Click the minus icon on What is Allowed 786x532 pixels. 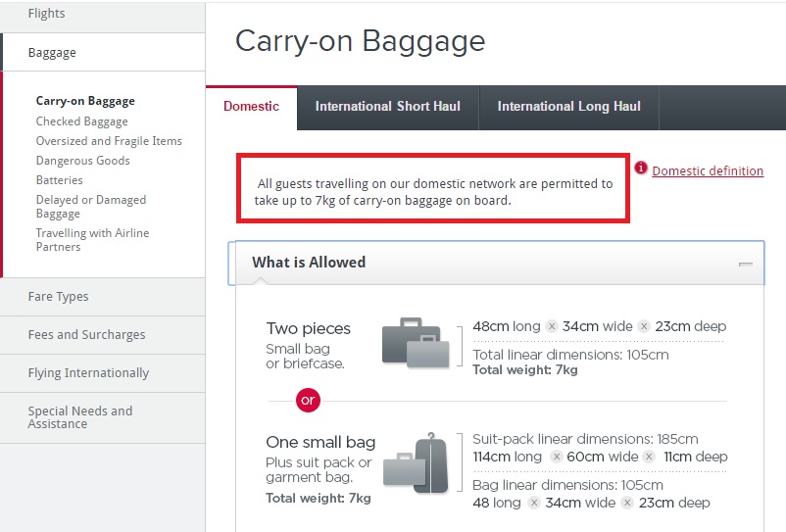746,264
